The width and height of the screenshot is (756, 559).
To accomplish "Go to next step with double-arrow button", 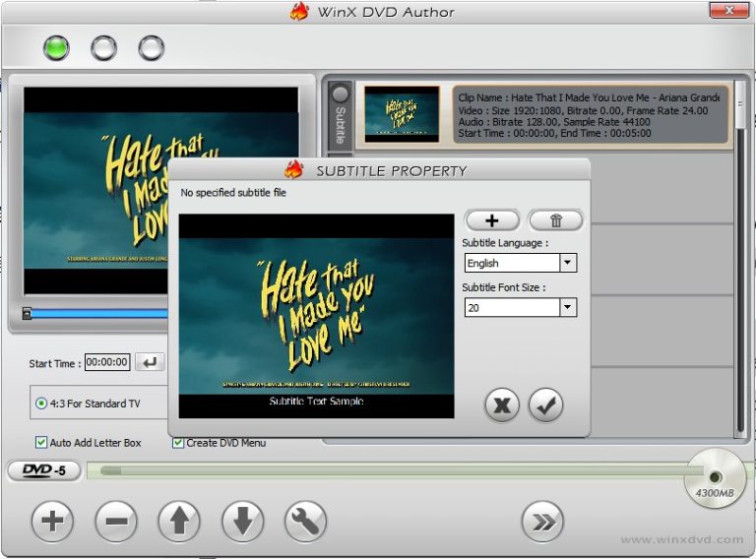I will pos(543,522).
